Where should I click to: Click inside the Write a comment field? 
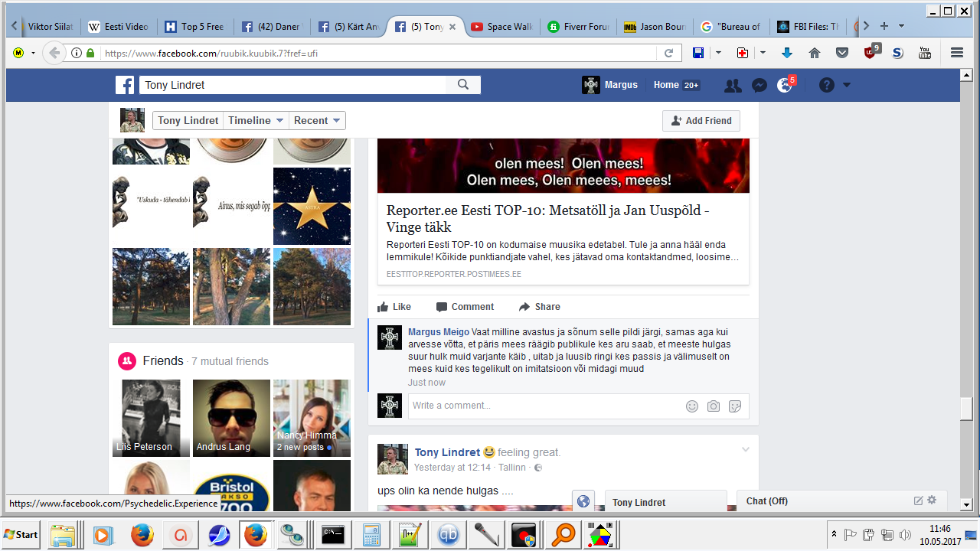coord(545,406)
